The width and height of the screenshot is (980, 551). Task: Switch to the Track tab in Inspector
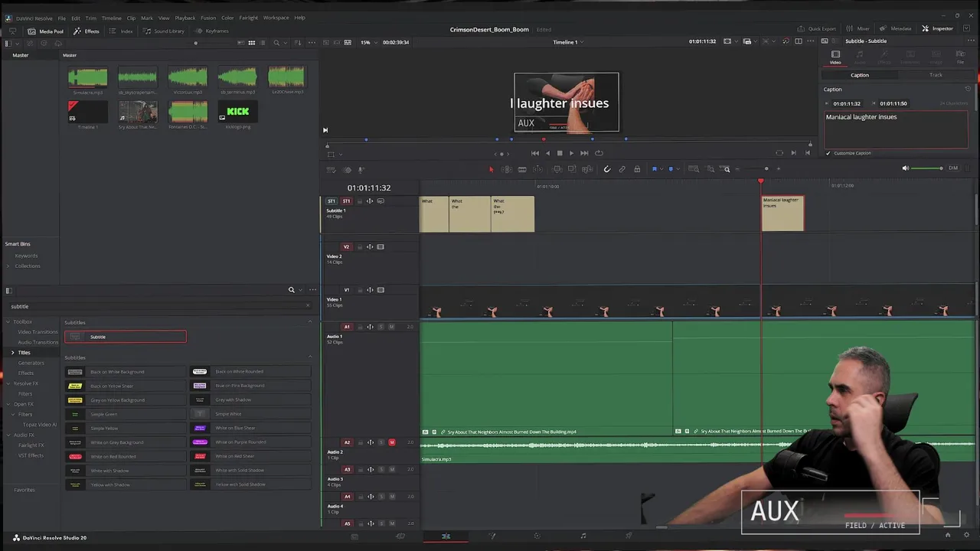[936, 75]
